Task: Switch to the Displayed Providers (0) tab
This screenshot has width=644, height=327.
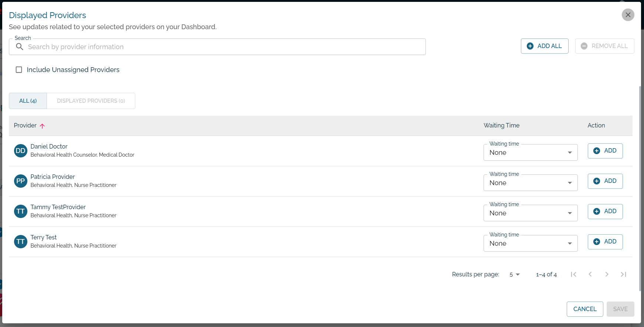Action: tap(91, 101)
